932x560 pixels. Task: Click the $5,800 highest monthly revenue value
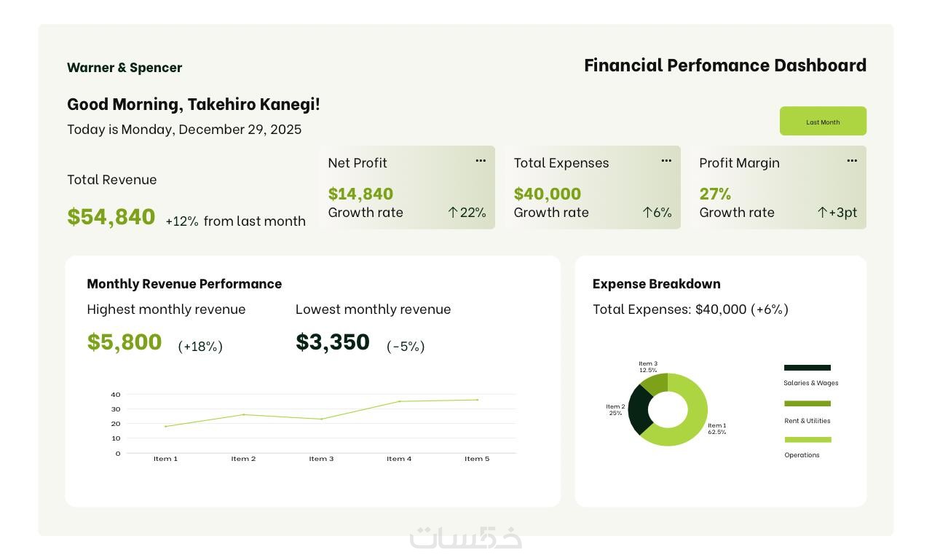tap(125, 342)
